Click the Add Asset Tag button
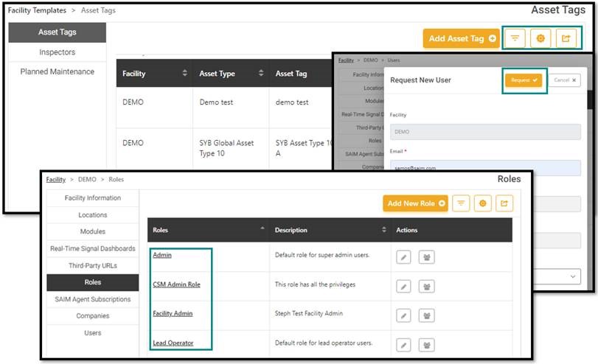Screen dimensions: 598x364 [x=462, y=38]
